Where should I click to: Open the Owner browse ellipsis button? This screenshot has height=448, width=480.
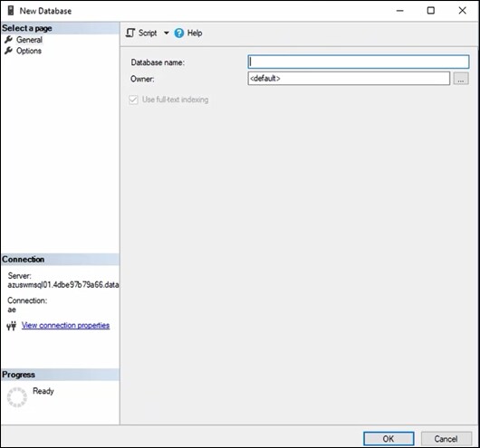click(x=461, y=79)
